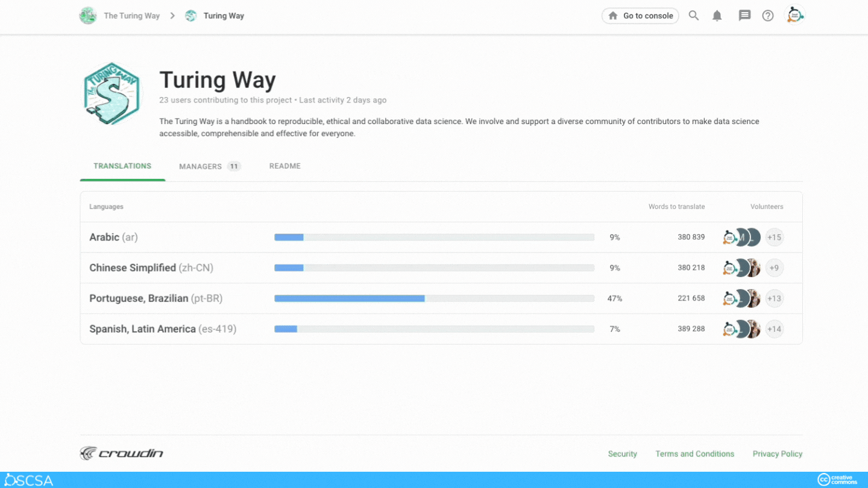Click the search magnifier icon

tap(694, 16)
